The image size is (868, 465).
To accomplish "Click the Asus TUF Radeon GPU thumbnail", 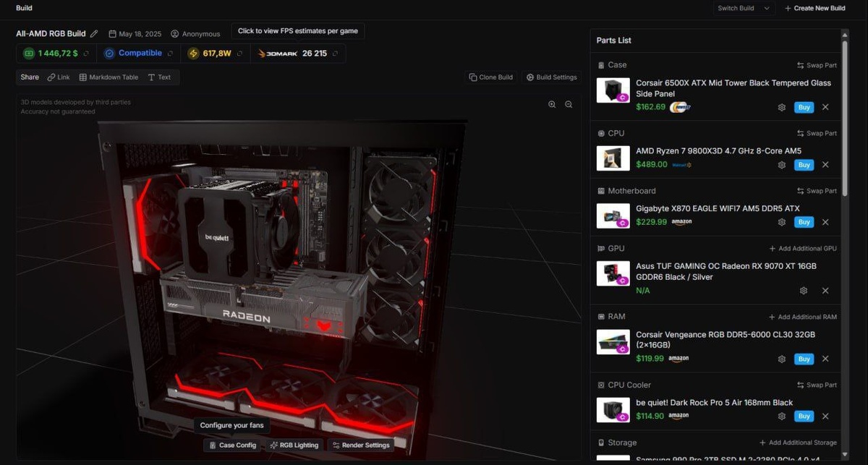I will (613, 273).
